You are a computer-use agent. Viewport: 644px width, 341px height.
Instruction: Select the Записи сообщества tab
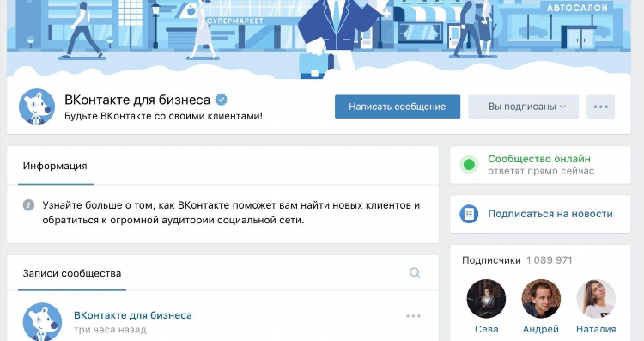pos(72,274)
